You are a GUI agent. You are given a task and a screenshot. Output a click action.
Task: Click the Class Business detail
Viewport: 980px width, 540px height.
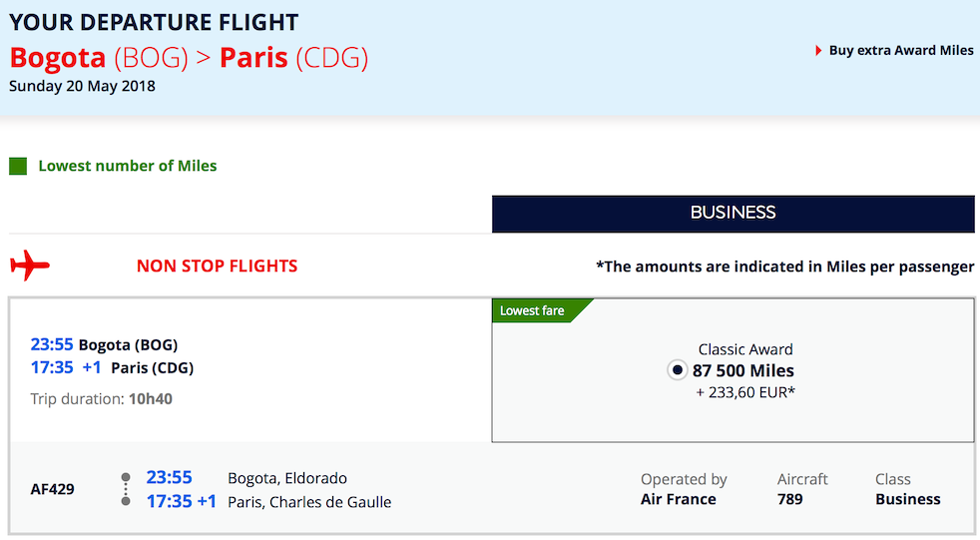pyautogui.click(x=907, y=489)
